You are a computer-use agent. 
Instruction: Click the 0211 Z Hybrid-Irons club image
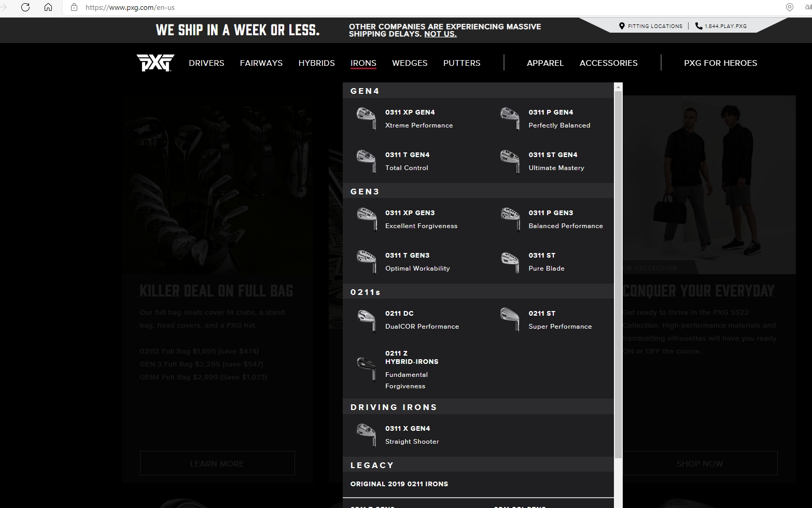(x=366, y=369)
